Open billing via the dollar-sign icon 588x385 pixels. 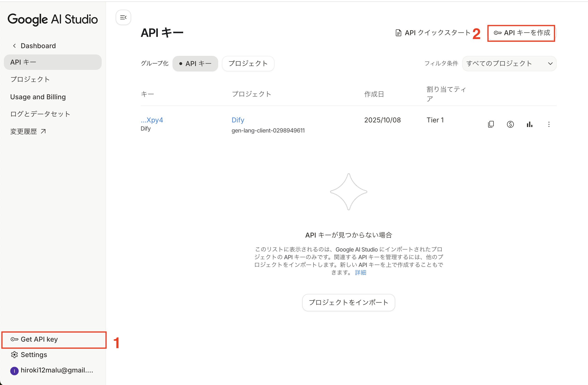510,124
